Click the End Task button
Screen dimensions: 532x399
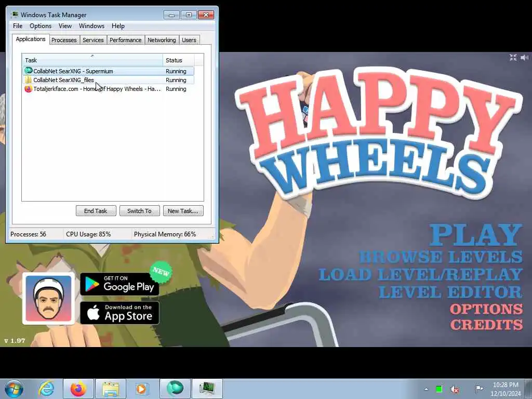pos(96,211)
